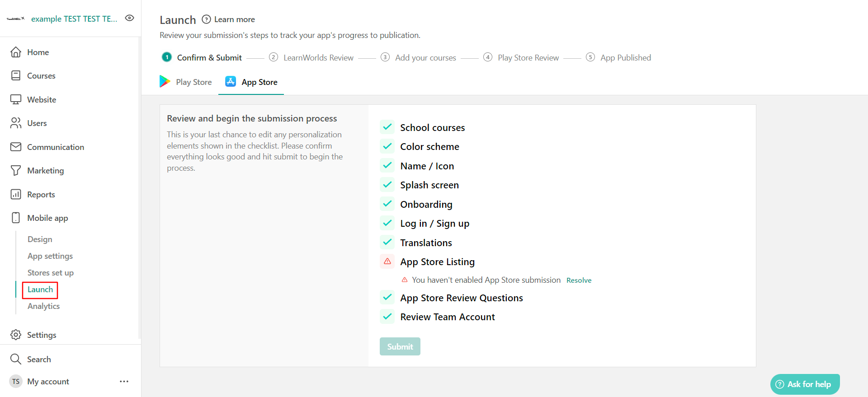Click step 2 LearnWorlds Review
This screenshot has width=868, height=397.
[x=311, y=57]
